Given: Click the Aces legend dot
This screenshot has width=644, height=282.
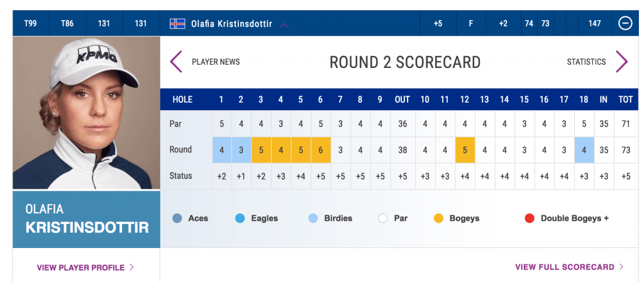Looking at the screenshot, I should point(177,218).
